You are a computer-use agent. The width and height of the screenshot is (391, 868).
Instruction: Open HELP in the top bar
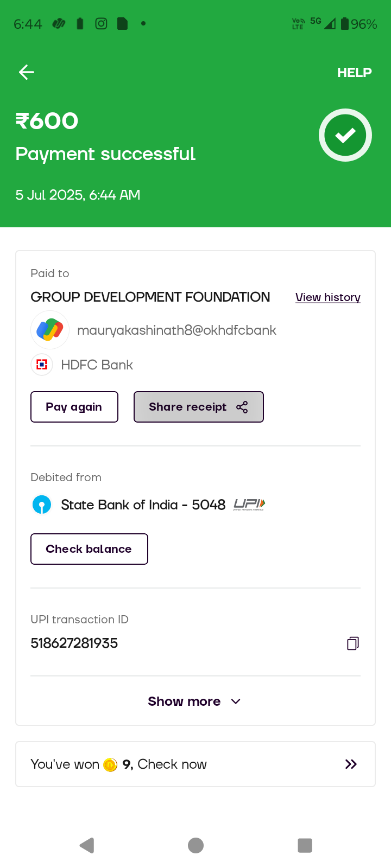coord(354,73)
